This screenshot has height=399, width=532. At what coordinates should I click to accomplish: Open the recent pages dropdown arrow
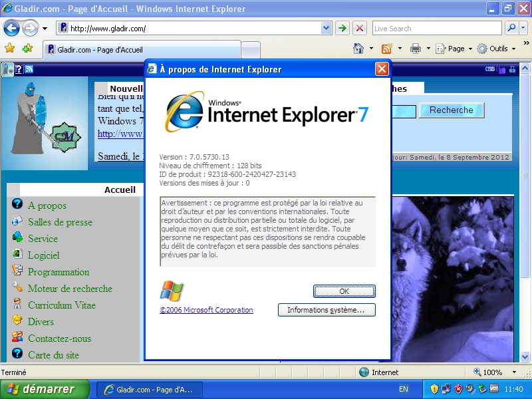pyautogui.click(x=45, y=29)
